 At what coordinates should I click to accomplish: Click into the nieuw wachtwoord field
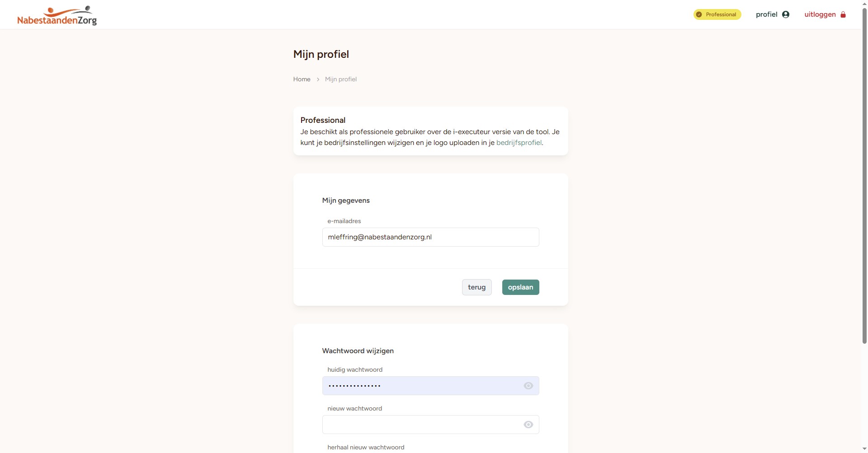tap(420, 425)
